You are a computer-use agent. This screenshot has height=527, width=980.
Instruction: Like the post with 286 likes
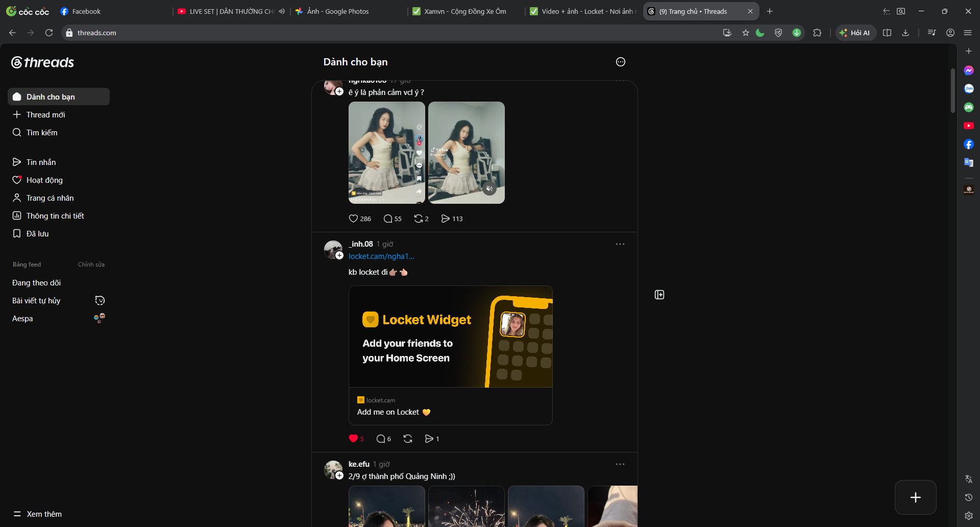(x=360, y=219)
